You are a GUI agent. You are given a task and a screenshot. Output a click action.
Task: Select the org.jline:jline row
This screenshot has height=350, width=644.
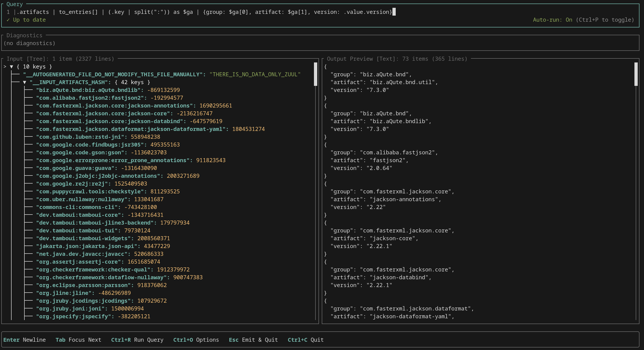click(x=83, y=293)
